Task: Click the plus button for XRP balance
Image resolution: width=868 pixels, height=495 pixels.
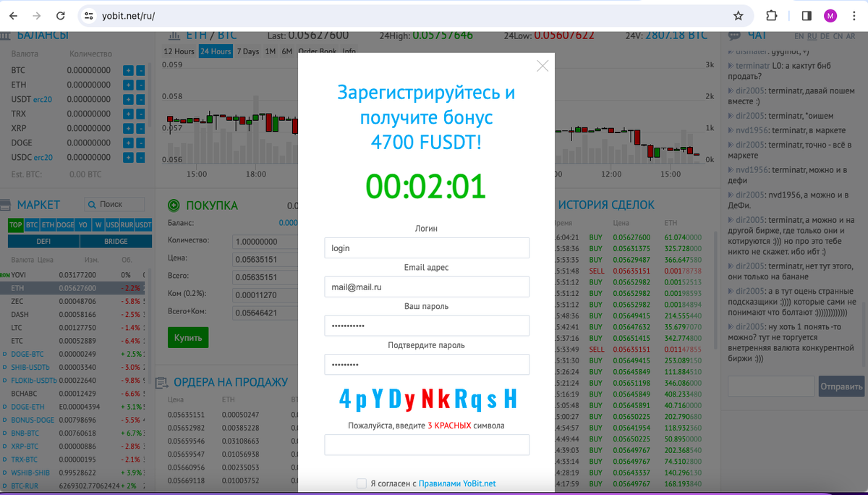Action: pyautogui.click(x=127, y=128)
